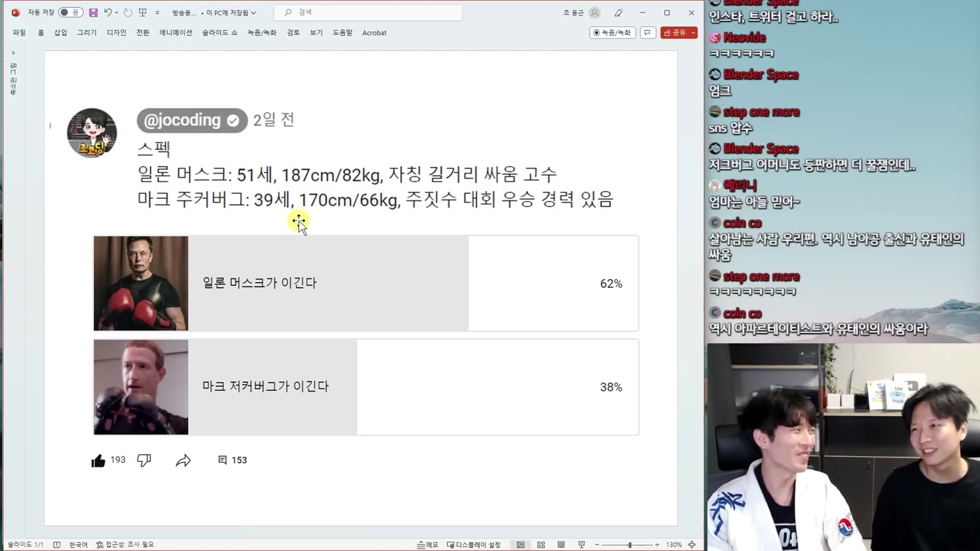The image size is (980, 551).
Task: Open the 공유 button dropdown arrow
Action: click(693, 33)
